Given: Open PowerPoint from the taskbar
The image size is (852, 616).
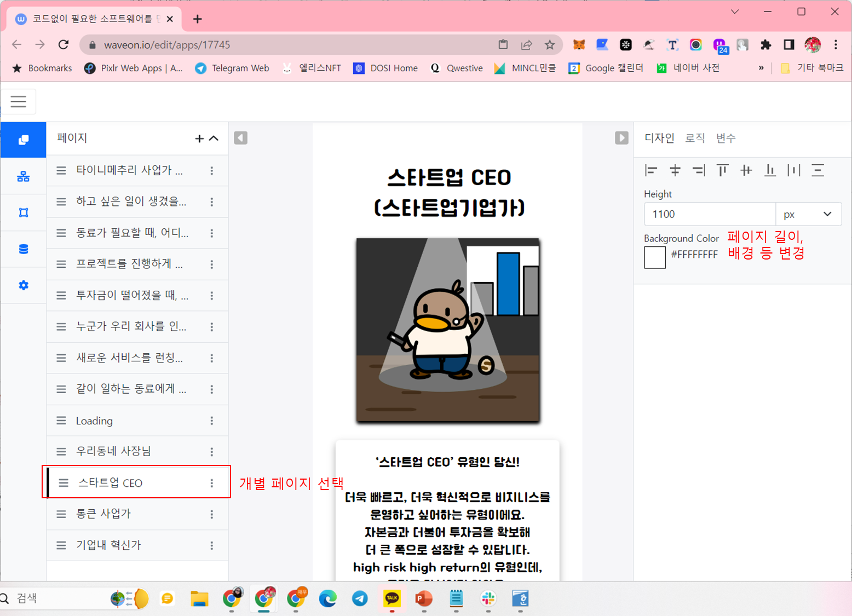Looking at the screenshot, I should 423,598.
